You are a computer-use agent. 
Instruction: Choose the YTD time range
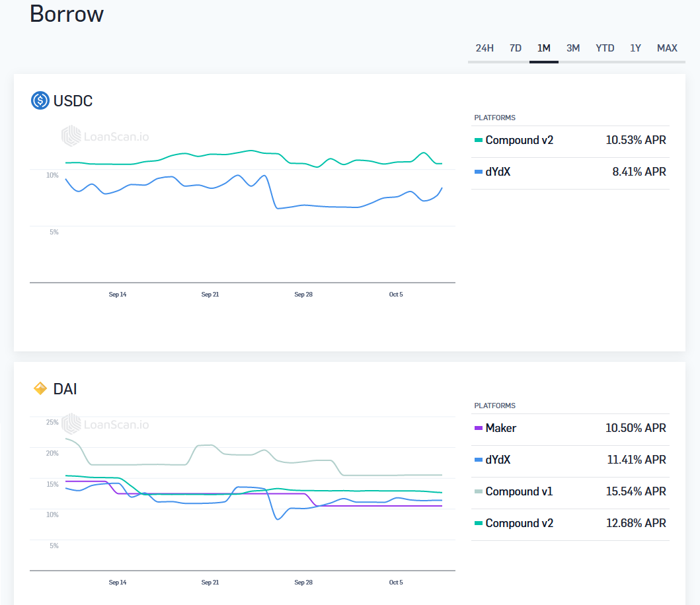coord(605,48)
